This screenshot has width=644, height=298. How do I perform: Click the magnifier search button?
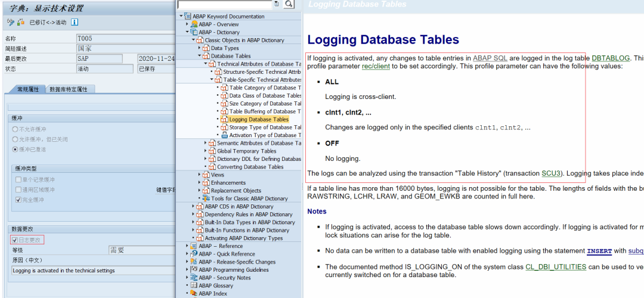point(289,4)
